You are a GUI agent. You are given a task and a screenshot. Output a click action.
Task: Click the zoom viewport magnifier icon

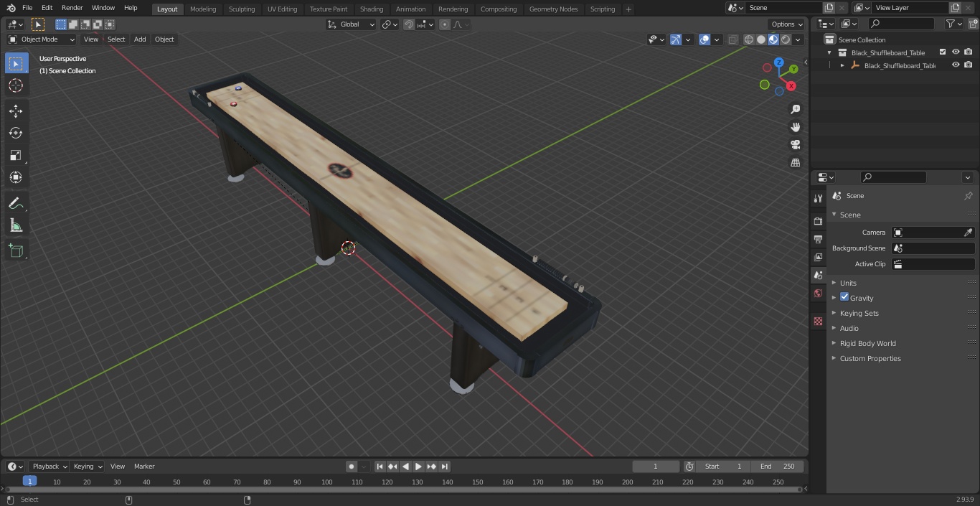coord(795,109)
